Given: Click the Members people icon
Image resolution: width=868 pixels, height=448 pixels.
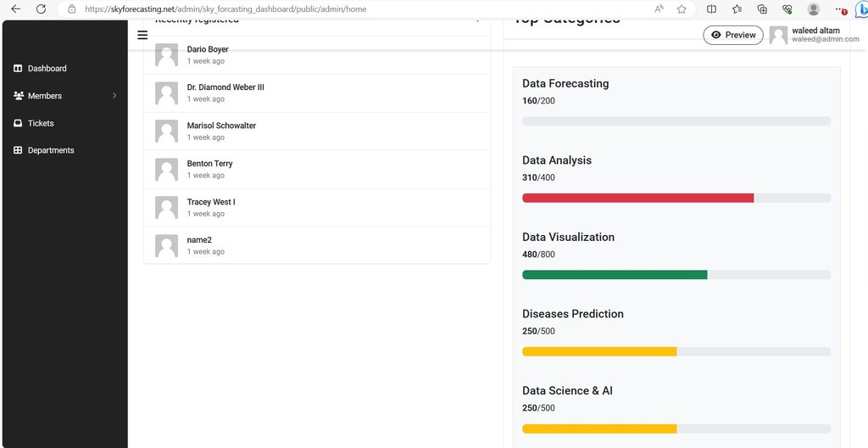Looking at the screenshot, I should (19, 95).
